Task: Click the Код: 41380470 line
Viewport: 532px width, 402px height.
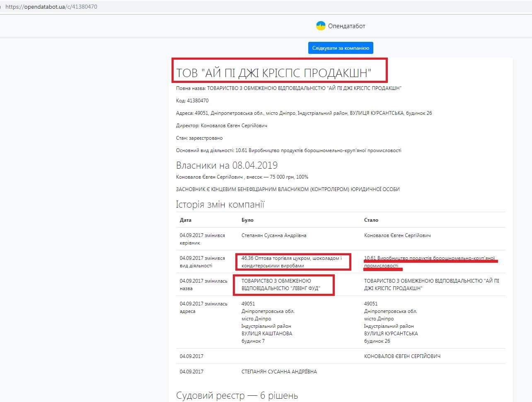Action: click(x=192, y=101)
